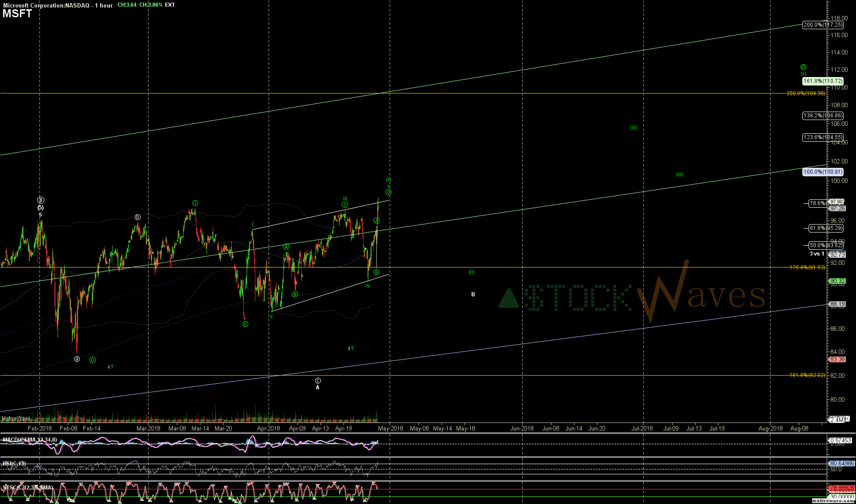Select the 200.0%(117.25) Fibonacci label
856x504 pixels.
(x=823, y=25)
